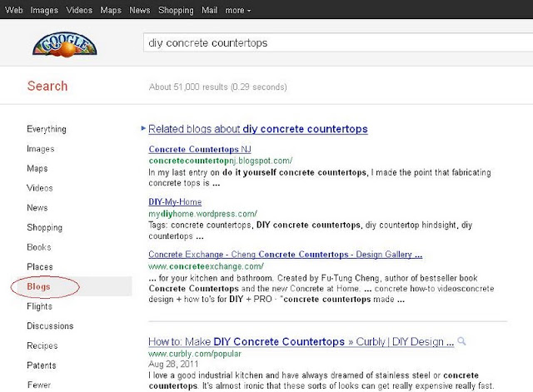Click the Google doodle logo
This screenshot has height=392, width=533.
point(65,44)
